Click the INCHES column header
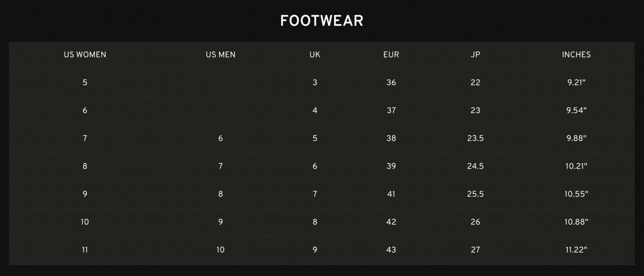Viewport: 644px width, 276px height. click(x=576, y=55)
